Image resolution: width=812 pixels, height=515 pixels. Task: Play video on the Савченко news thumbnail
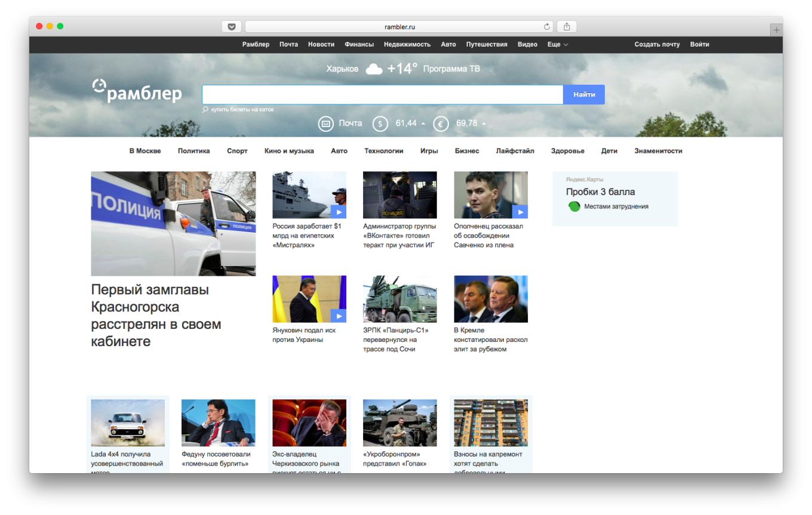click(x=520, y=211)
